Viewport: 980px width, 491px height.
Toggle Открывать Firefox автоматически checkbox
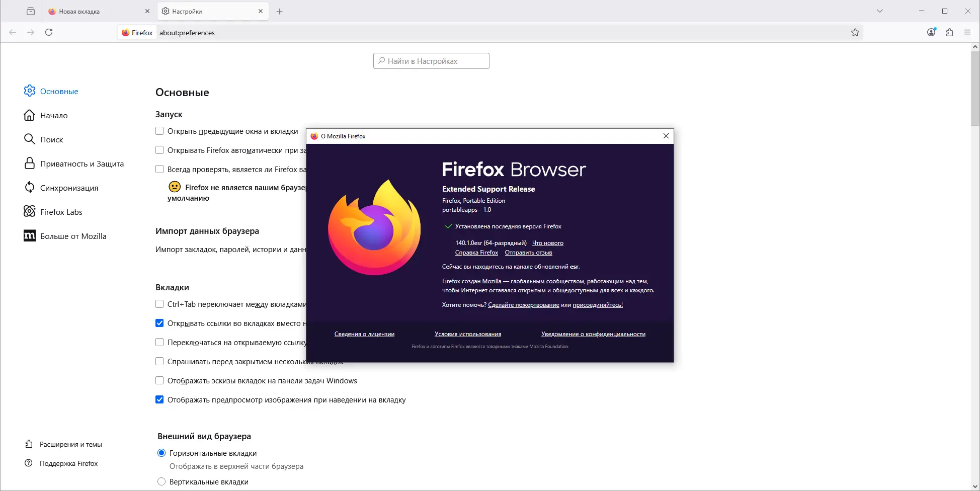pyautogui.click(x=159, y=150)
